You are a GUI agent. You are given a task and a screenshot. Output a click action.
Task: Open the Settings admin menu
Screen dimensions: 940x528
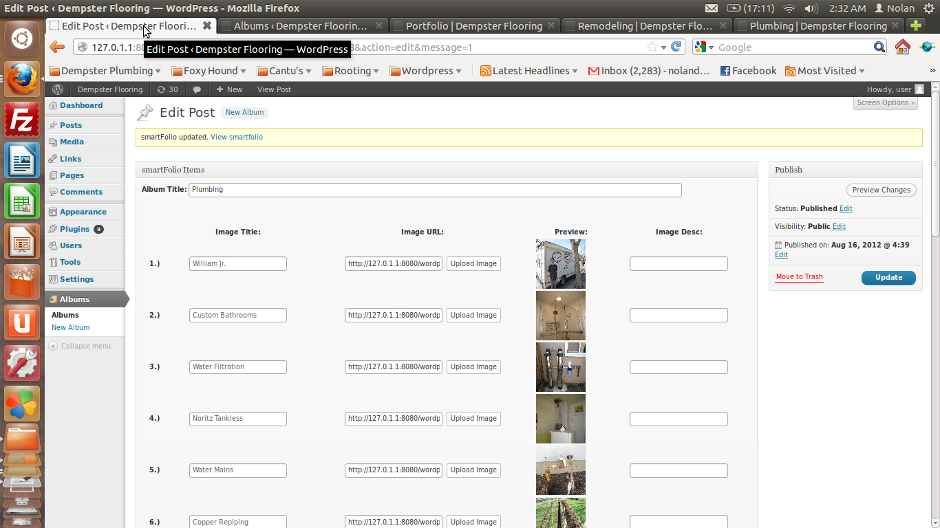click(76, 279)
